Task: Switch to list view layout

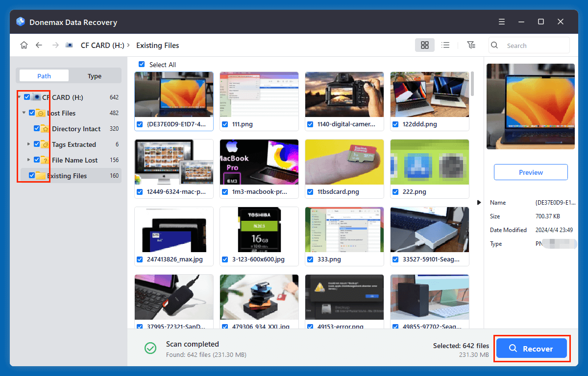Action: click(445, 45)
